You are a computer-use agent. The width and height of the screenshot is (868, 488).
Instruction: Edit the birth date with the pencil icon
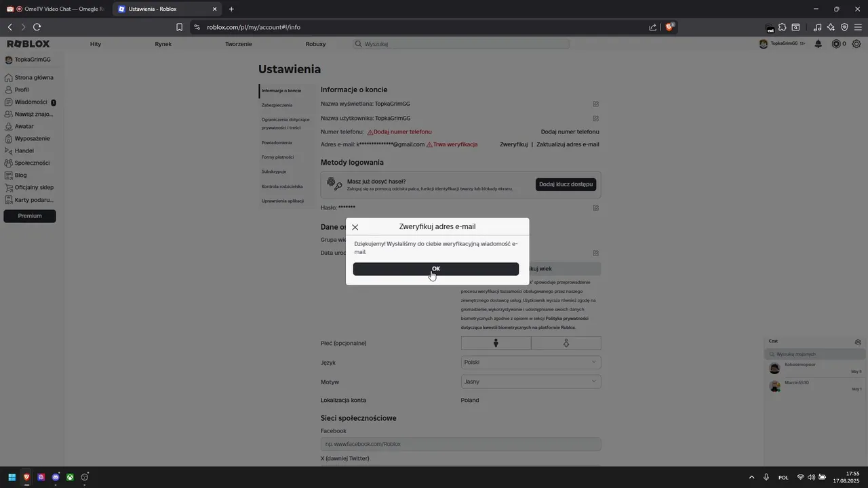595,253
